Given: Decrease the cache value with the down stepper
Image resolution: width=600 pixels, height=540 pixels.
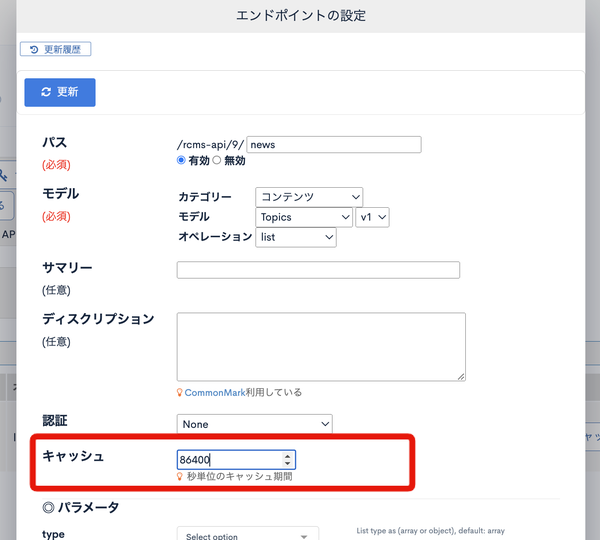Looking at the screenshot, I should 287,463.
